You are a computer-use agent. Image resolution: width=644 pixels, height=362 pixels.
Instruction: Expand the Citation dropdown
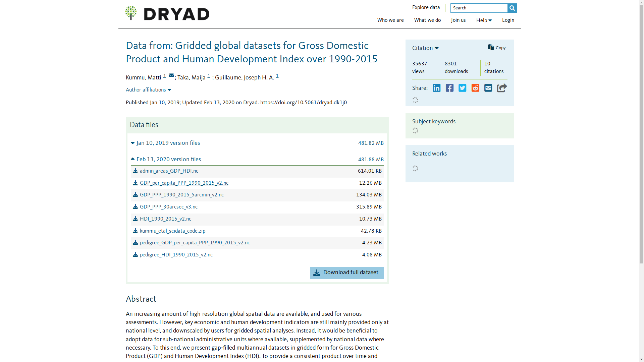(425, 48)
